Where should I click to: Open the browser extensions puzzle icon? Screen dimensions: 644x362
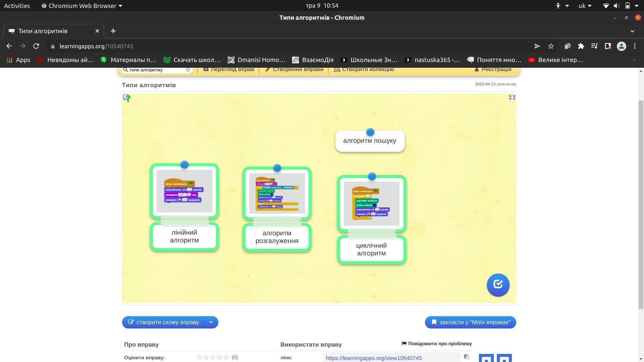581,46
